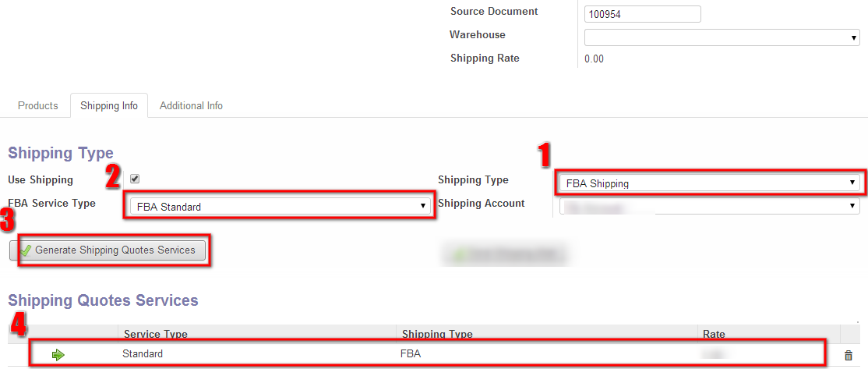The image size is (868, 369).
Task: Sort by Service Type column header
Action: pyautogui.click(x=156, y=334)
